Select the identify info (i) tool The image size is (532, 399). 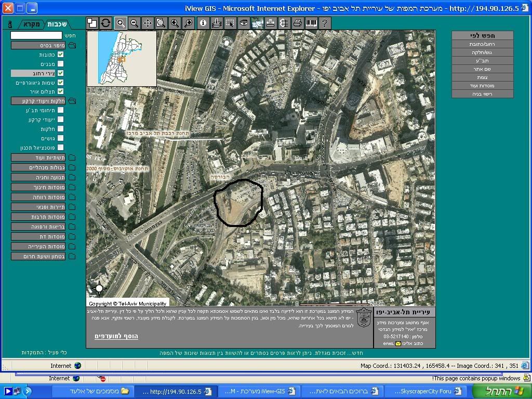coord(203,23)
